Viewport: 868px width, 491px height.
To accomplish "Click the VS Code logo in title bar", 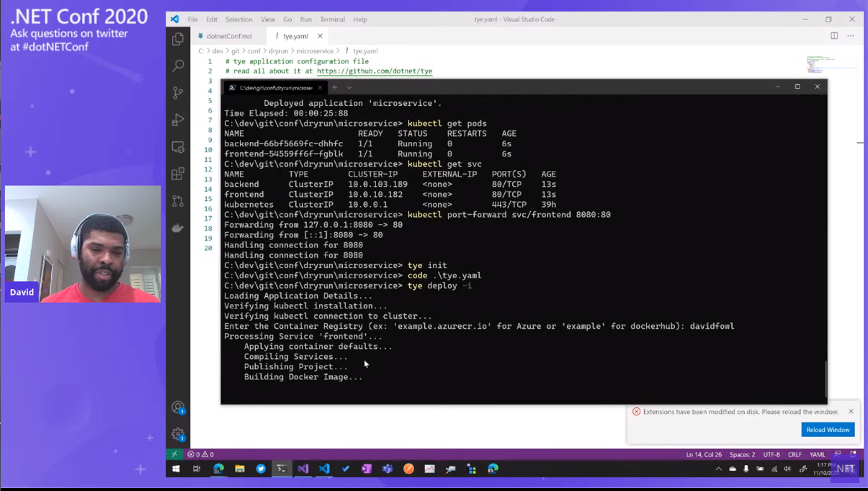I will pyautogui.click(x=174, y=19).
